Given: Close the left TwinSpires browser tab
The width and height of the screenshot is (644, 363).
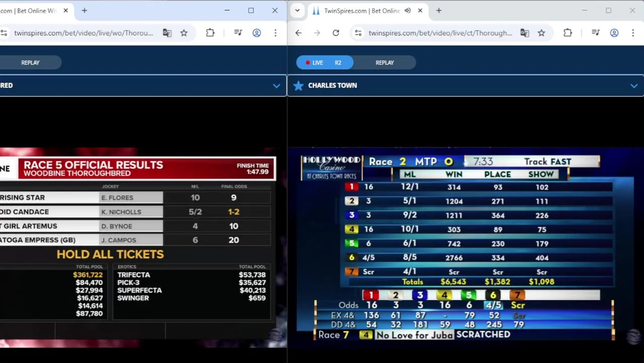Looking at the screenshot, I should (x=66, y=11).
